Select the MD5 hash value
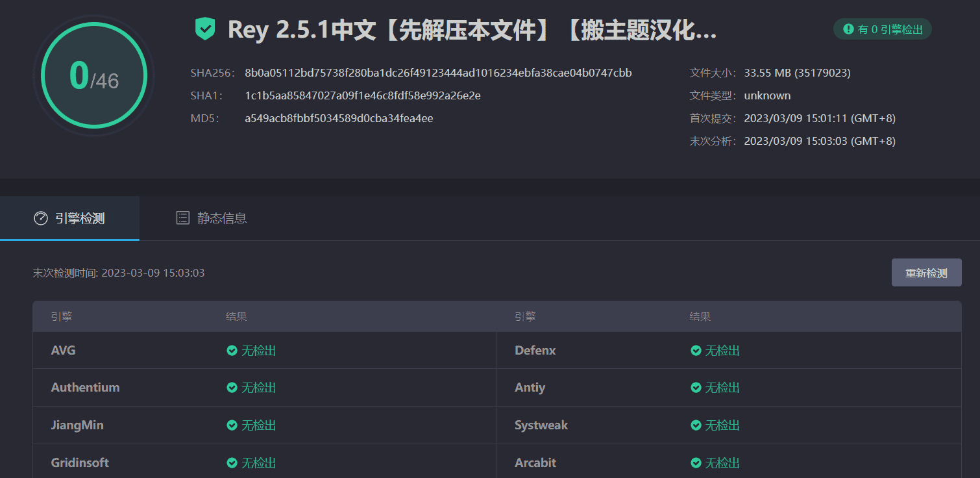Screen dimensions: 980x478 339,118
